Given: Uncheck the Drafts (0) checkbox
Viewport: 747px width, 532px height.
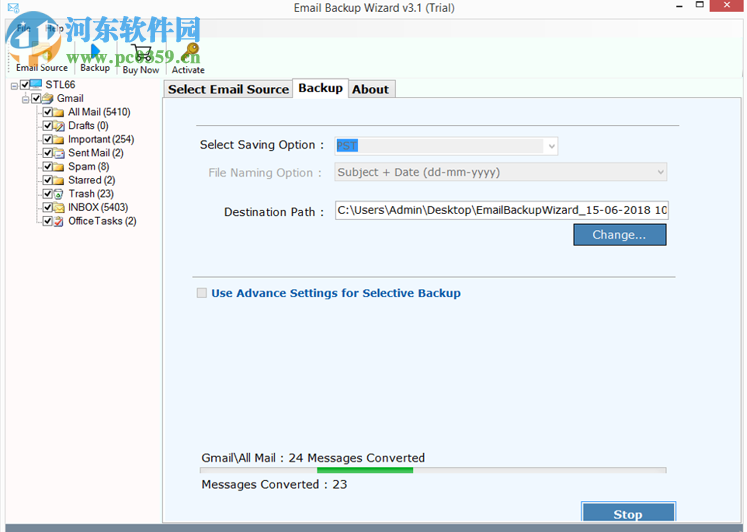Looking at the screenshot, I should 48,126.
